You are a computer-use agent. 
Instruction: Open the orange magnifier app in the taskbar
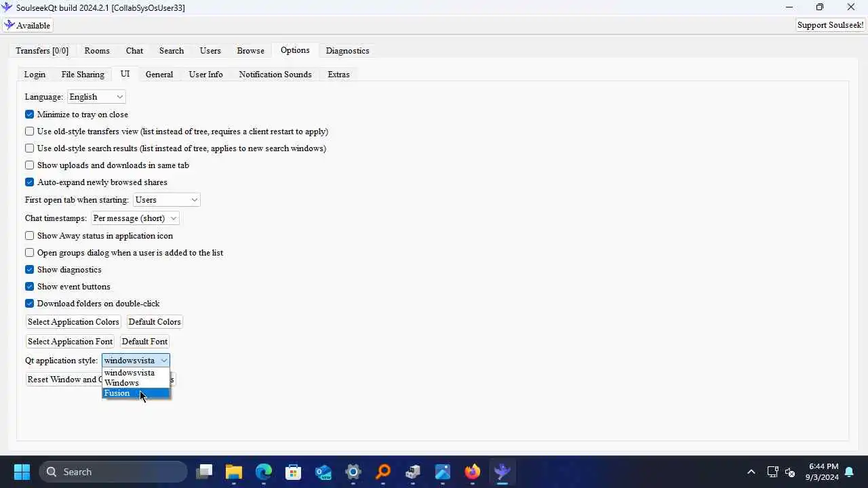(x=383, y=472)
